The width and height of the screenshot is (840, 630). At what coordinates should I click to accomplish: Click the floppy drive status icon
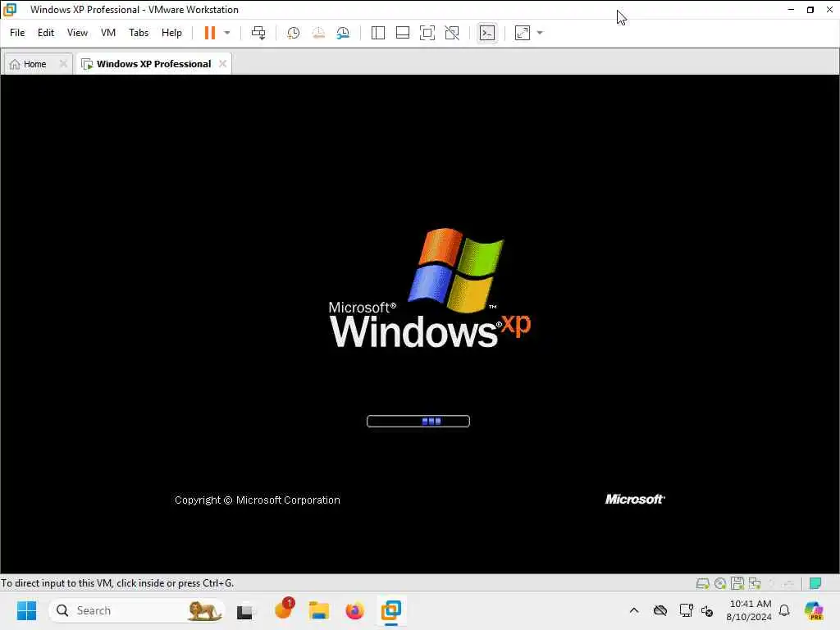(x=737, y=583)
